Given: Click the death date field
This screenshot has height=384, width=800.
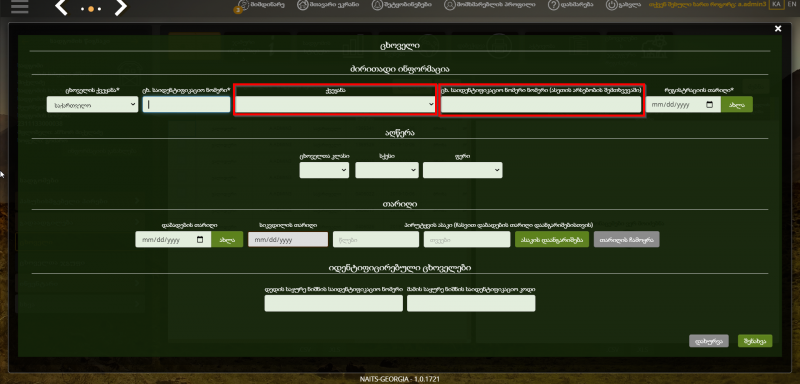Looking at the screenshot, I should click(288, 240).
